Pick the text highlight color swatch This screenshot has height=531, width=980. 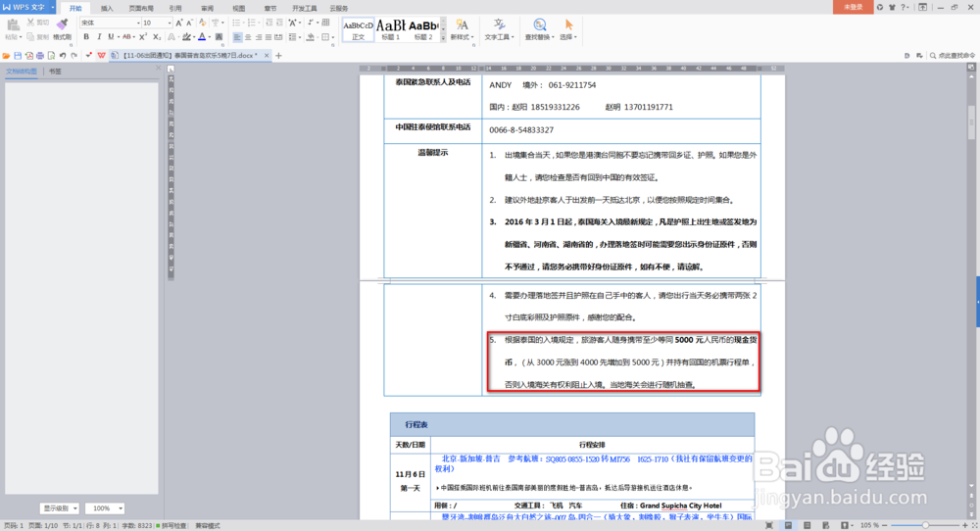click(x=186, y=37)
